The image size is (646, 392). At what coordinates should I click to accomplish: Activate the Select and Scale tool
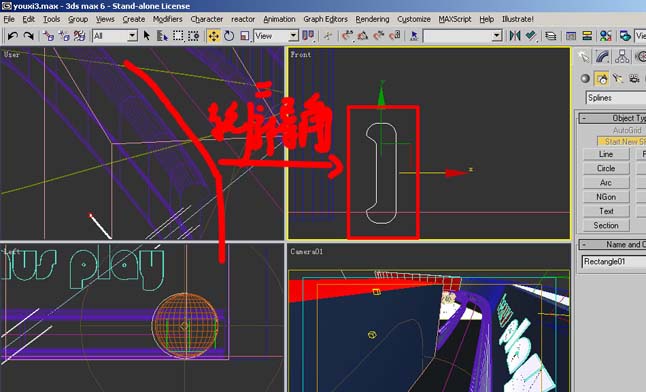click(x=245, y=36)
